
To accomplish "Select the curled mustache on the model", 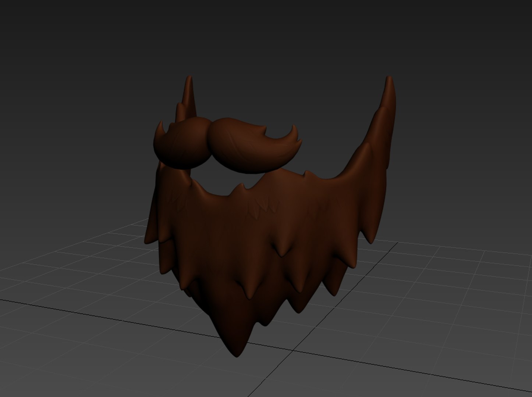I will click(x=227, y=145).
